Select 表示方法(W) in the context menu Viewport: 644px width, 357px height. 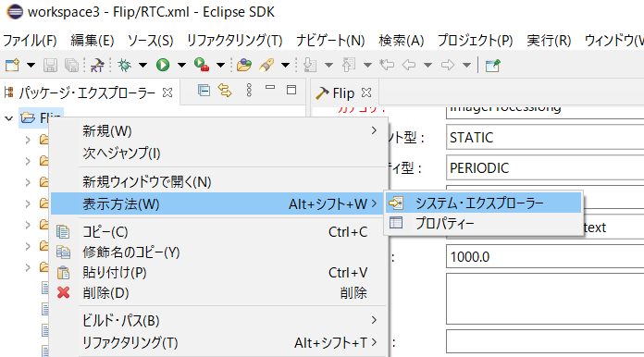(x=218, y=203)
